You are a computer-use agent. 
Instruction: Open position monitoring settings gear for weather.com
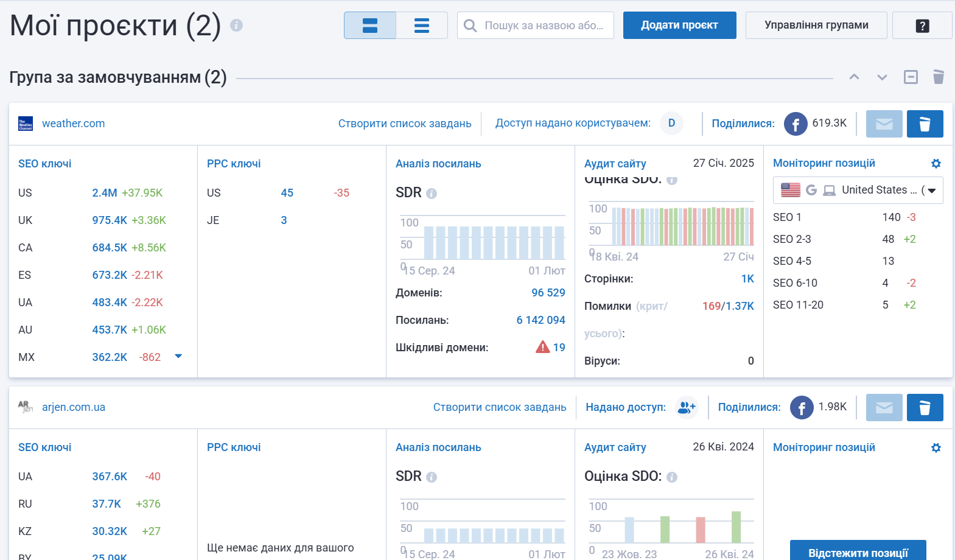point(936,163)
